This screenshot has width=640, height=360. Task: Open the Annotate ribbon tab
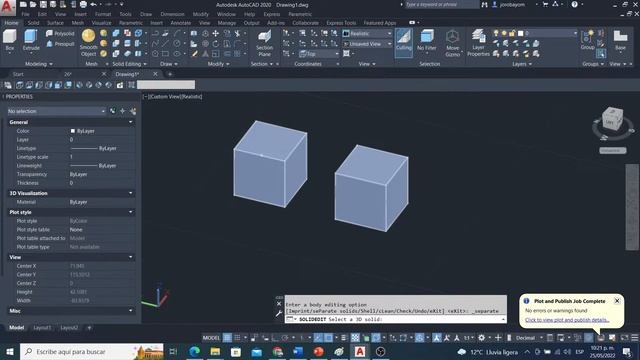(180, 23)
